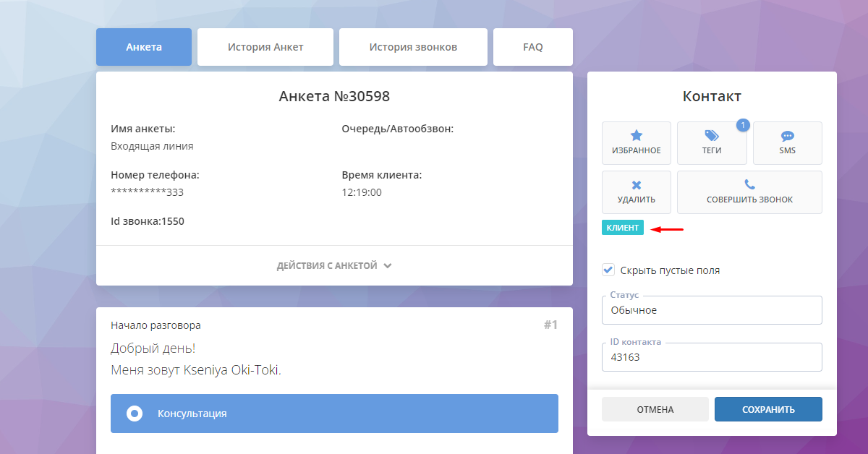868x454 pixels.
Task: Click into the ID контакта field
Action: [712, 357]
